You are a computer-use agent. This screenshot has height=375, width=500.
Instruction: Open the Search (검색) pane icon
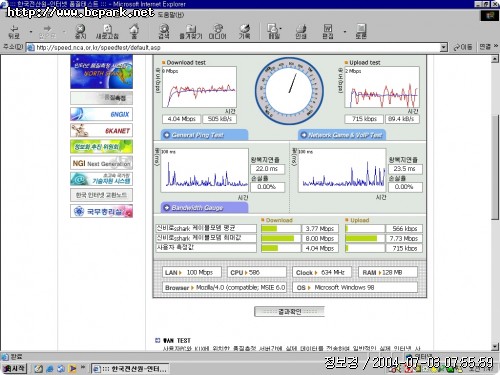tap(164, 32)
